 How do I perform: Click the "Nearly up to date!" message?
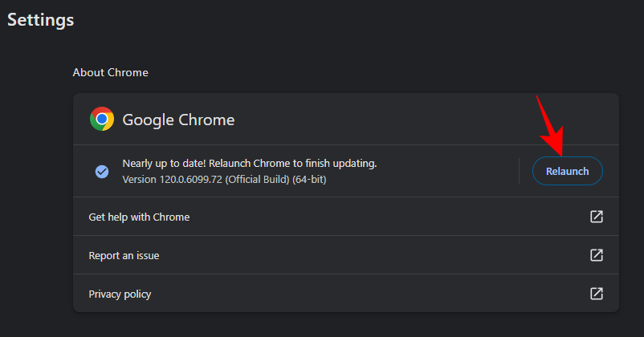165,164
